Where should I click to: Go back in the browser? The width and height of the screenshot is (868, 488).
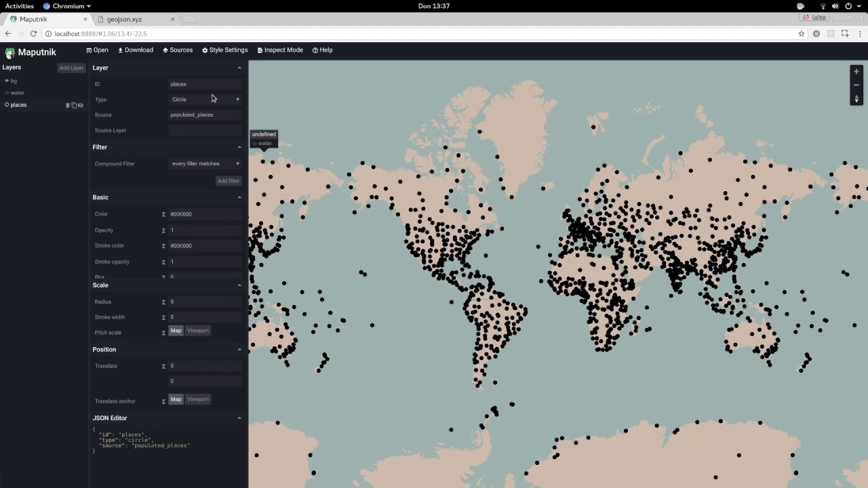(x=8, y=33)
